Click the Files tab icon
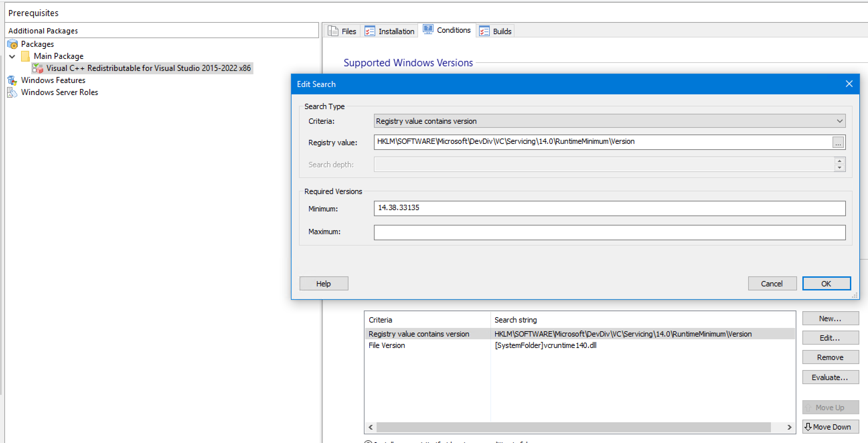The image size is (868, 443). point(333,31)
